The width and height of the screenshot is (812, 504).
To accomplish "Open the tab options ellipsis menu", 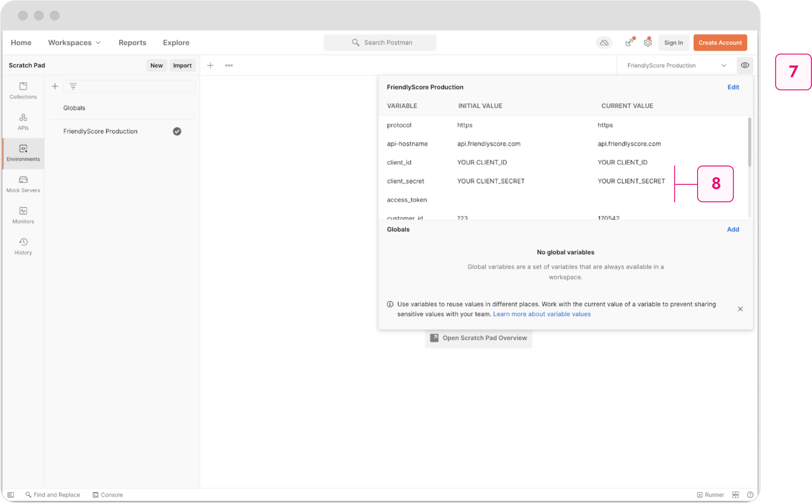I will (x=229, y=65).
